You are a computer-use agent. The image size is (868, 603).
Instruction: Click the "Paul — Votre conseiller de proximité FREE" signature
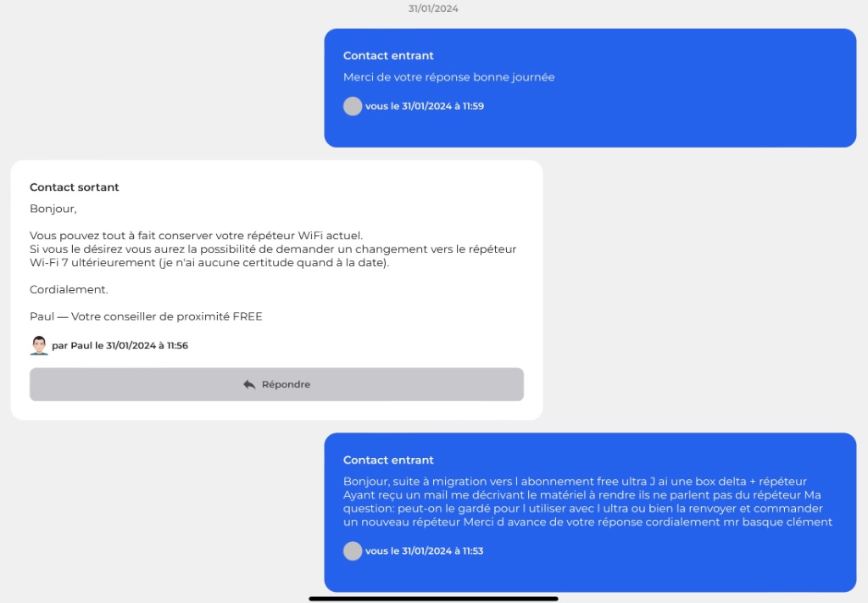tap(146, 316)
